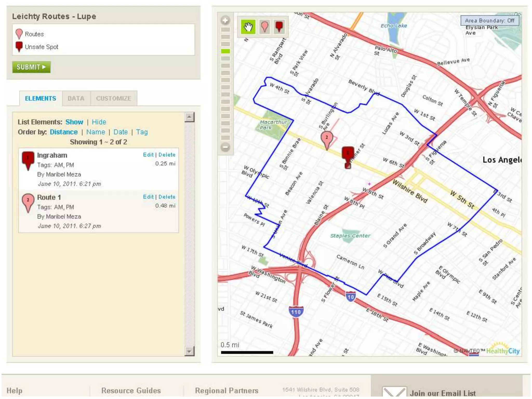Screen dimensions: 532x399
Task: Open the CUSTOMIZE tab
Action: point(114,98)
